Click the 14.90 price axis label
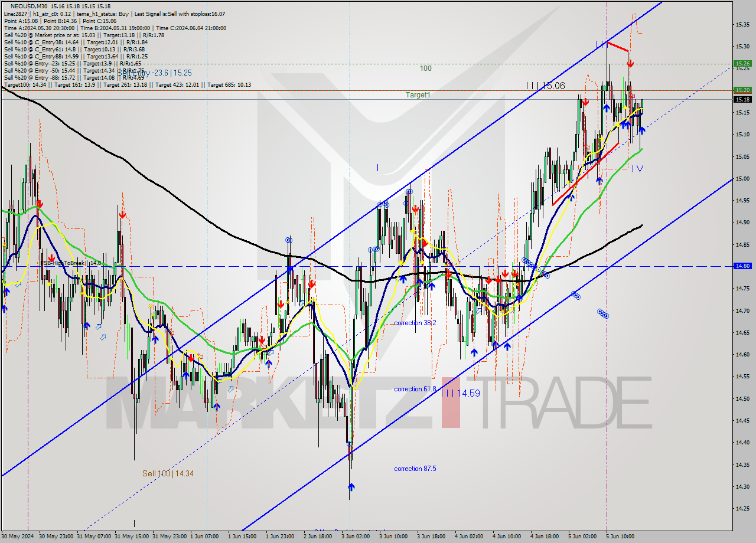Viewport: 756px width, 543px height. pyautogui.click(x=742, y=223)
